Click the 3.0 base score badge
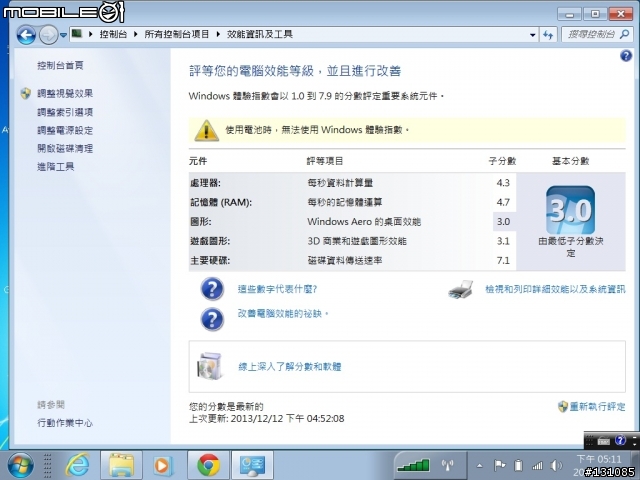 pos(570,210)
